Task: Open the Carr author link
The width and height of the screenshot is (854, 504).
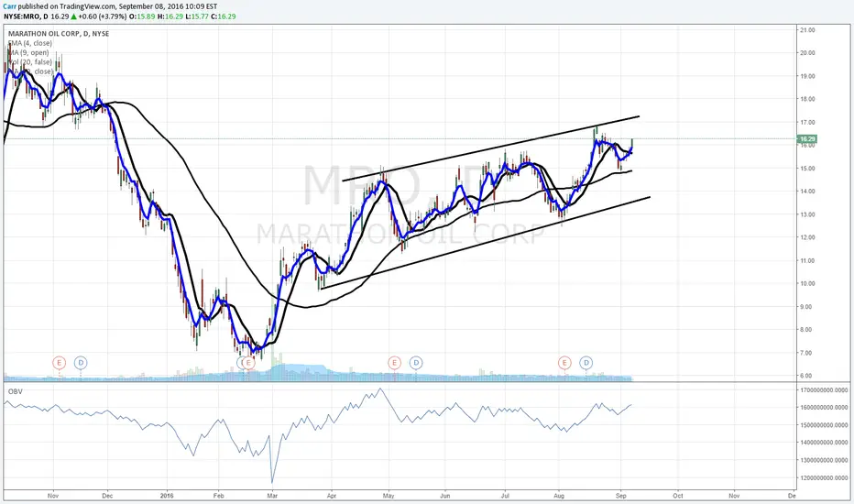Action: click(x=9, y=6)
